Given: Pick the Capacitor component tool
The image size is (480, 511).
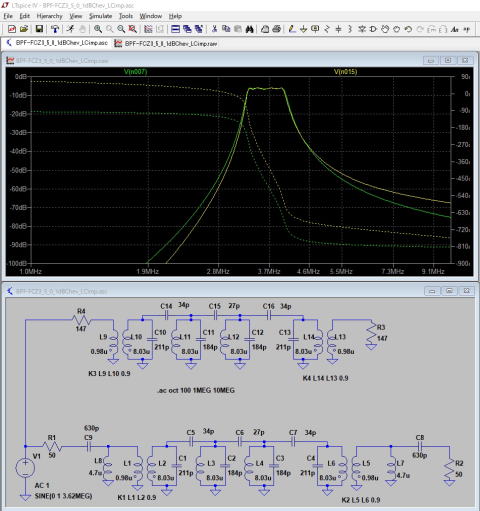Looking at the screenshot, I should tap(338, 29).
